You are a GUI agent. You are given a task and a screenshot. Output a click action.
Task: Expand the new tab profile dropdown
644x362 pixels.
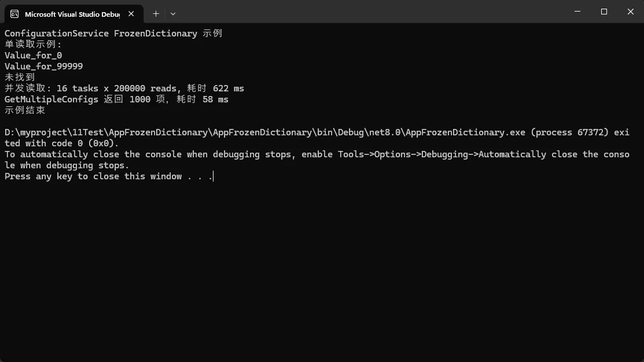tap(173, 13)
